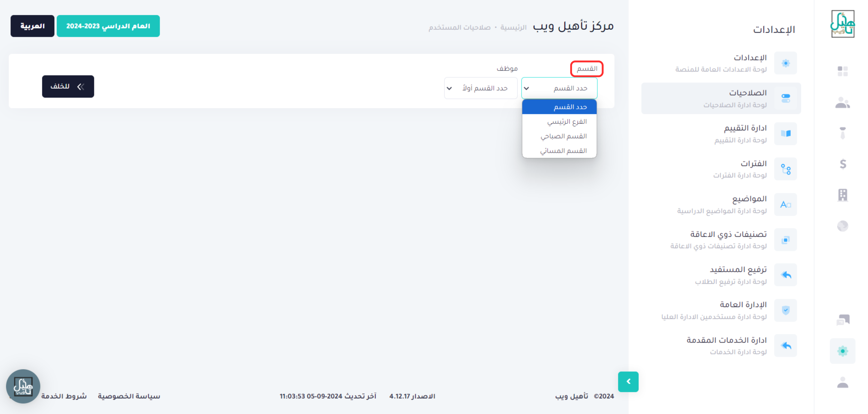Click the gear icon beside الإعدادات menu item
Viewport: 868px width, 414px height.
786,63
